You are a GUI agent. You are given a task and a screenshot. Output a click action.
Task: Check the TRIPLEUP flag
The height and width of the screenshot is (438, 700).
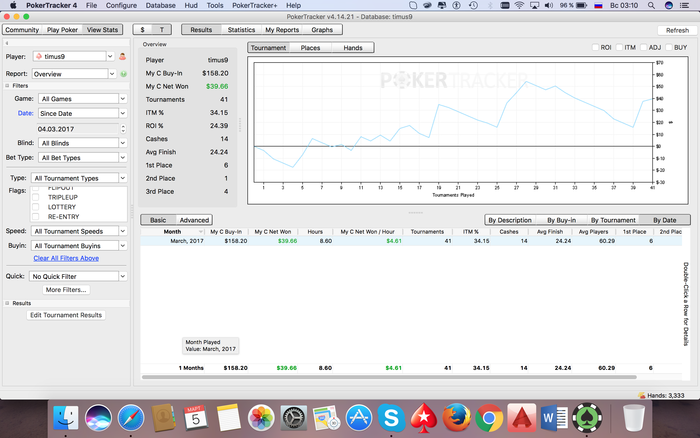(36, 197)
